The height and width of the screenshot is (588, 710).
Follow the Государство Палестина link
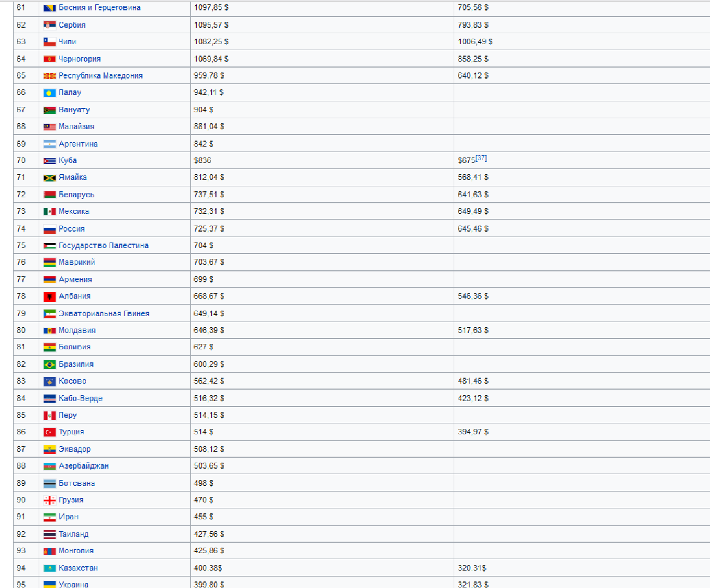tap(103, 245)
